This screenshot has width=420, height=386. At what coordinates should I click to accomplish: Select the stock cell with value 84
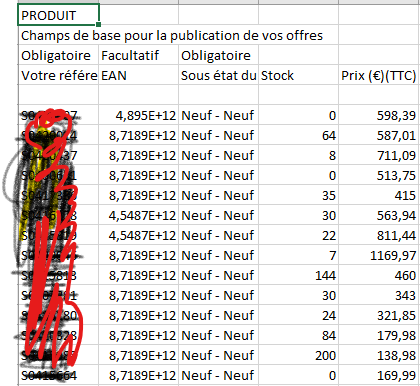[x=298, y=335]
